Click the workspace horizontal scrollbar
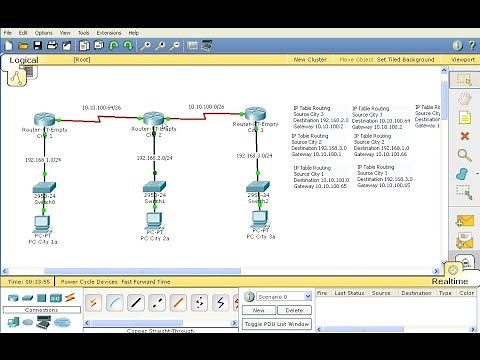Image resolution: width=480 pixels, height=360 pixels. pos(142,271)
